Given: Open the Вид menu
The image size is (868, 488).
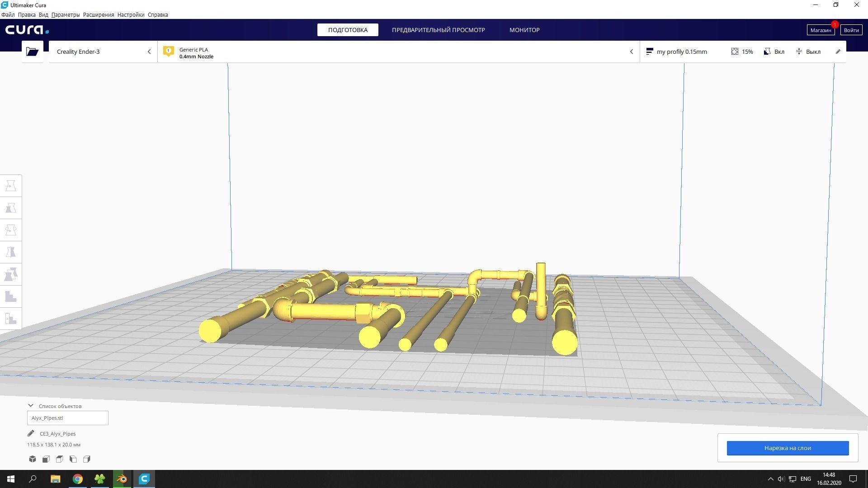Looking at the screenshot, I should (43, 14).
